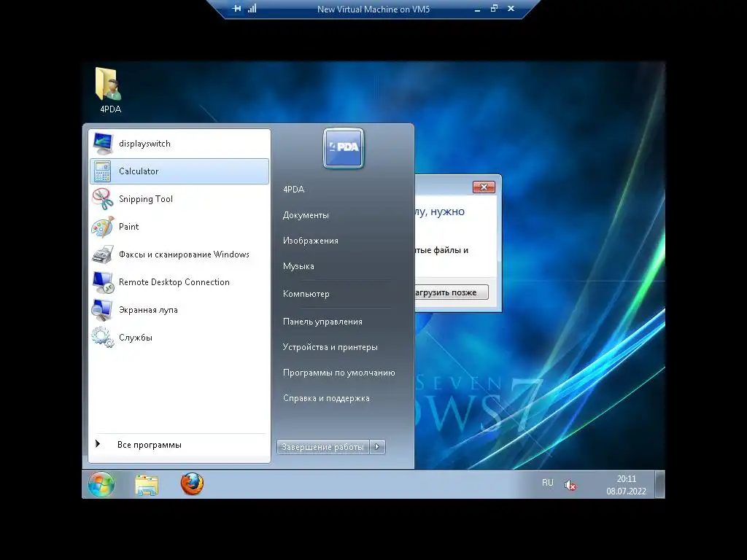Click the Завершение работы button
This screenshot has height=560, width=747.
click(x=323, y=447)
